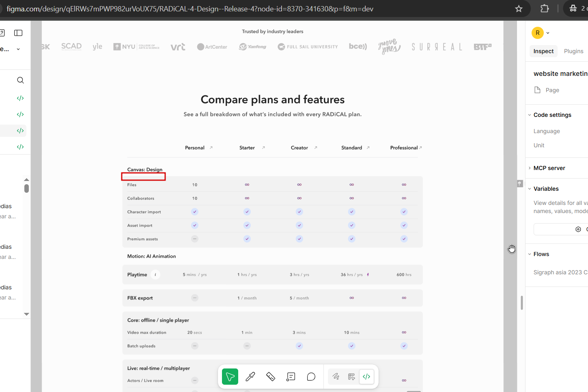Switch to the Plugins tab
Image resolution: width=588 pixels, height=392 pixels.
(x=573, y=51)
